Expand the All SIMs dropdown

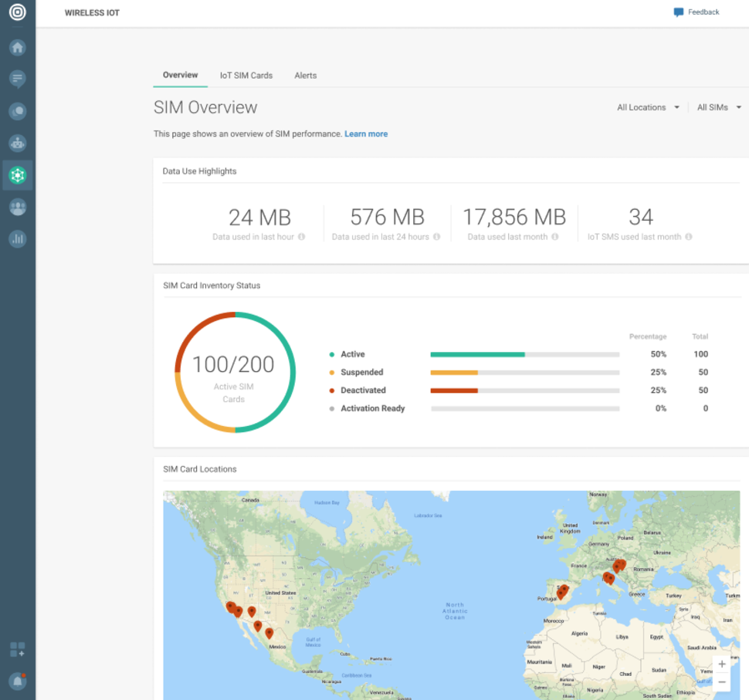click(718, 107)
